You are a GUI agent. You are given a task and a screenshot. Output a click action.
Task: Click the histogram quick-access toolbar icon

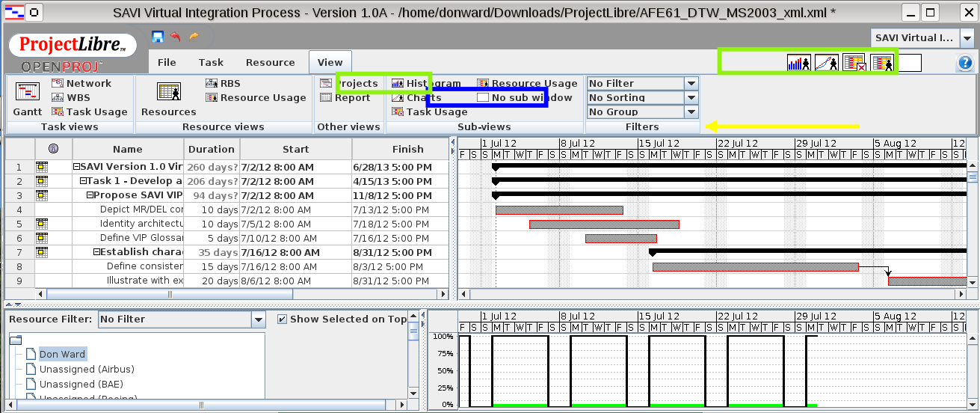(x=799, y=63)
